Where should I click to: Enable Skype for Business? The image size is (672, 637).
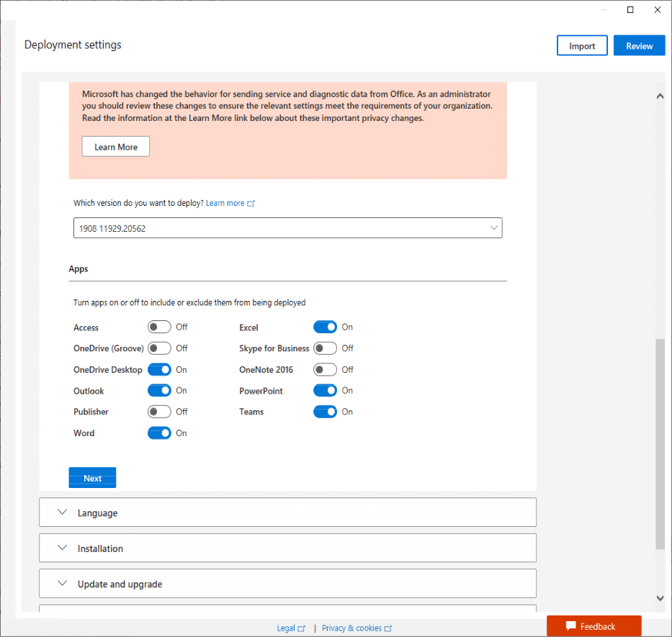(325, 348)
